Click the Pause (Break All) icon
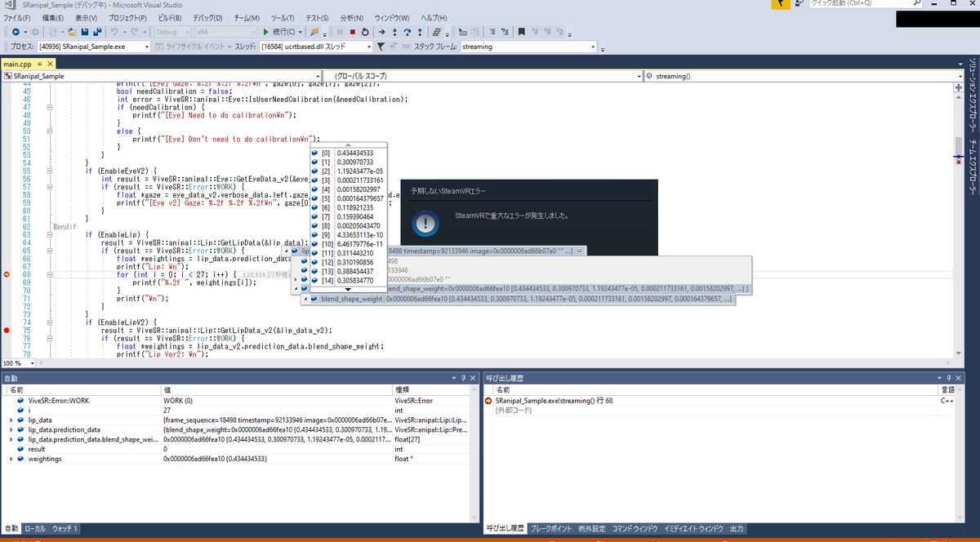The height and width of the screenshot is (542, 980). (340, 32)
